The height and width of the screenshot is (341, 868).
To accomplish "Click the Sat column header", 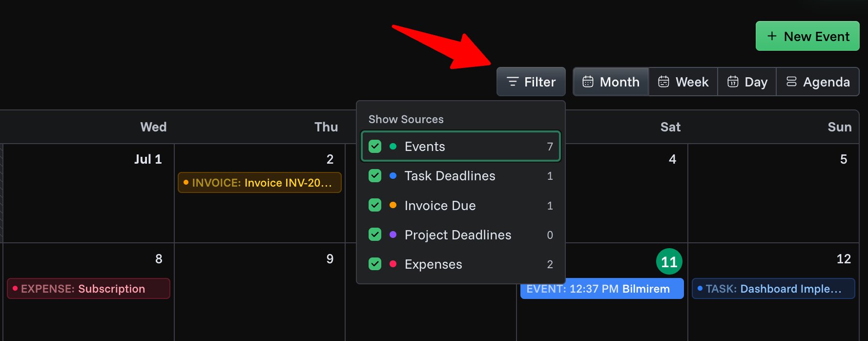I will pyautogui.click(x=670, y=127).
